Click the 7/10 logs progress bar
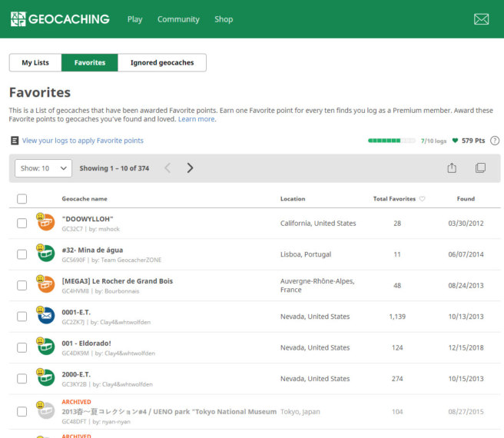This screenshot has width=504, height=438. pos(392,141)
